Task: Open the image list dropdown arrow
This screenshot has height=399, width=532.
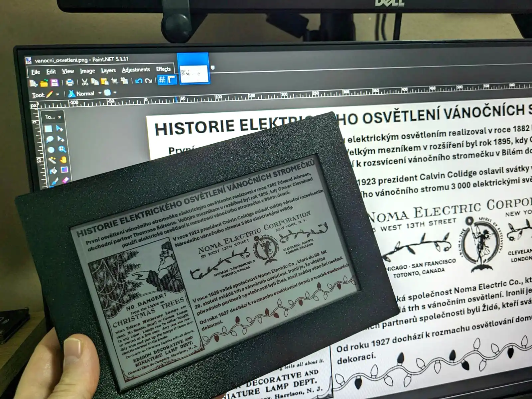Action: [x=212, y=68]
